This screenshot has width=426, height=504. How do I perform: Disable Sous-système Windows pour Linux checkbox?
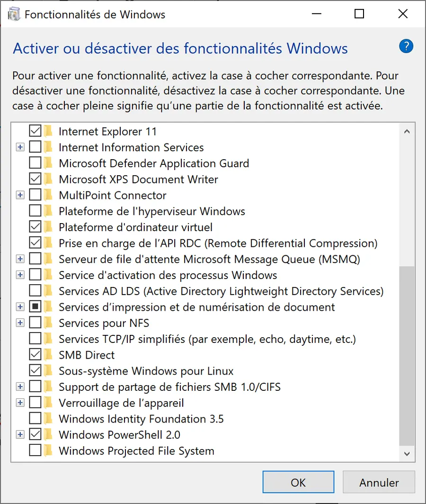(x=35, y=370)
